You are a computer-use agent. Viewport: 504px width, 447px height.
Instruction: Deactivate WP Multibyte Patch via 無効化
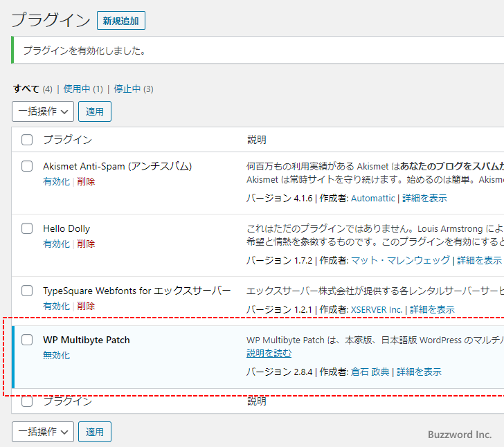pos(56,355)
